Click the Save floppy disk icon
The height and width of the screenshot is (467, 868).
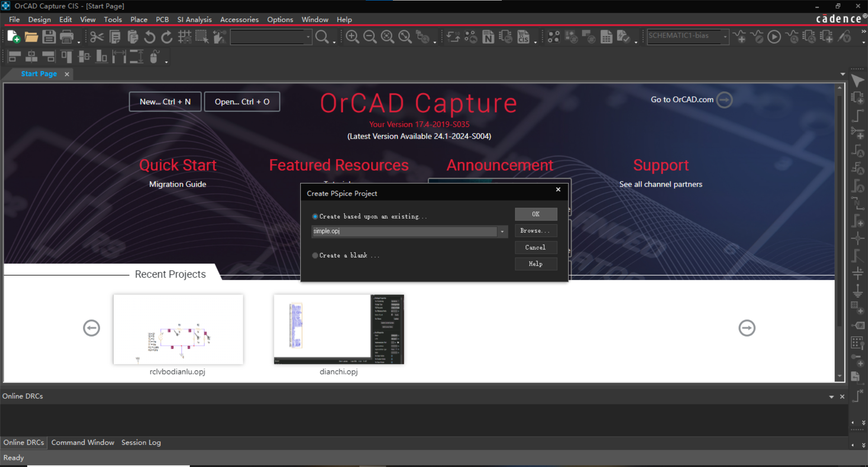point(49,37)
